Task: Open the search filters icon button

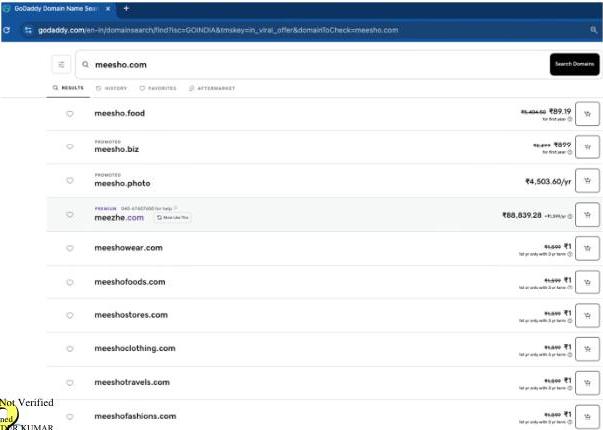Action: (x=61, y=65)
